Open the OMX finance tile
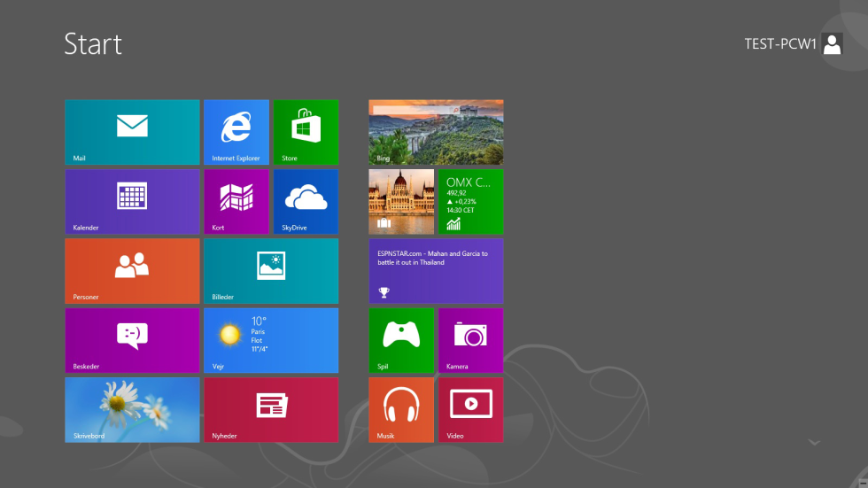 [470, 201]
